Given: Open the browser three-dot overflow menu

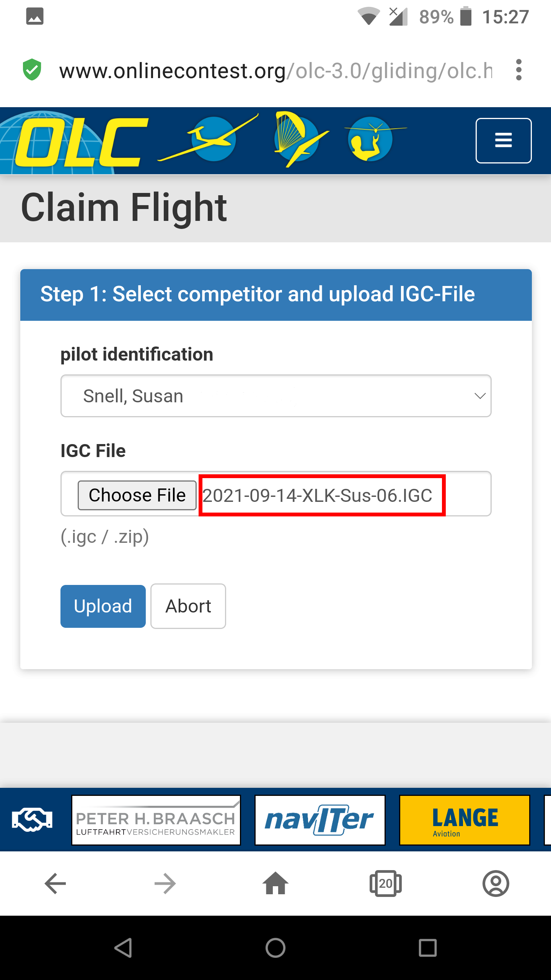Looking at the screenshot, I should click(518, 70).
